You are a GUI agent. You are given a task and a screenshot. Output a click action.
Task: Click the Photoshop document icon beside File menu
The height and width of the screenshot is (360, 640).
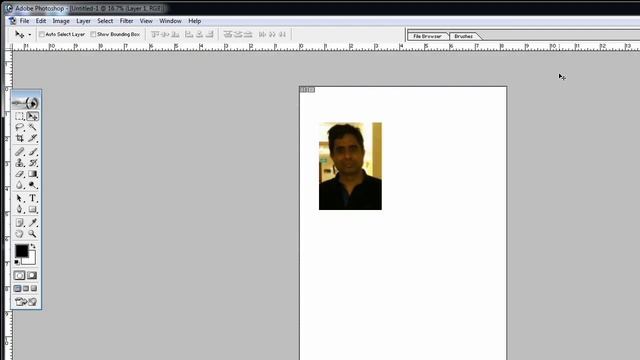[13, 21]
